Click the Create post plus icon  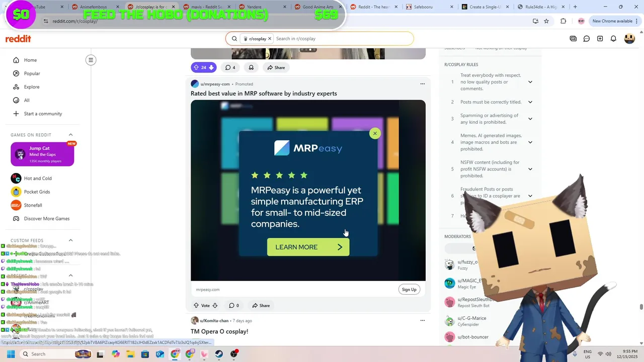click(x=600, y=39)
